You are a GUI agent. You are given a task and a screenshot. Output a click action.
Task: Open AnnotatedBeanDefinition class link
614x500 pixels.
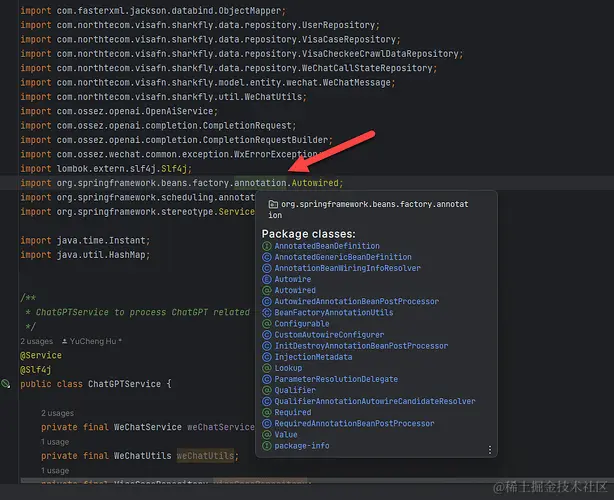pyautogui.click(x=327, y=246)
